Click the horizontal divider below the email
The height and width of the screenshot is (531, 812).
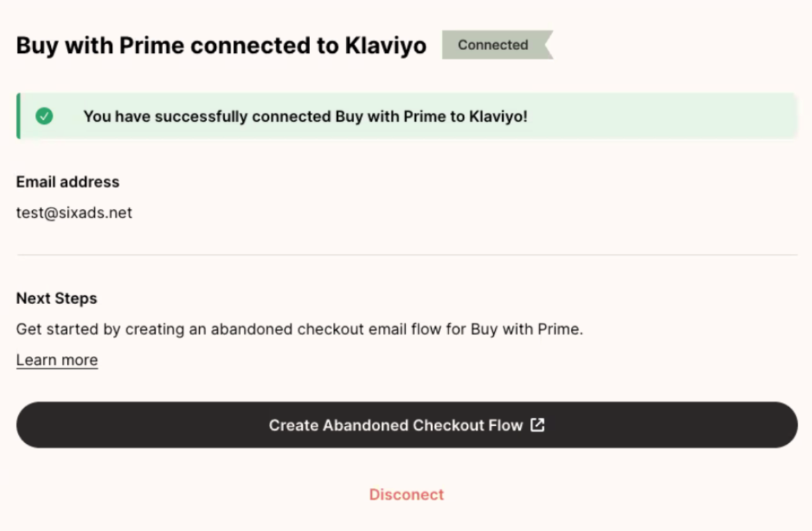(407, 255)
